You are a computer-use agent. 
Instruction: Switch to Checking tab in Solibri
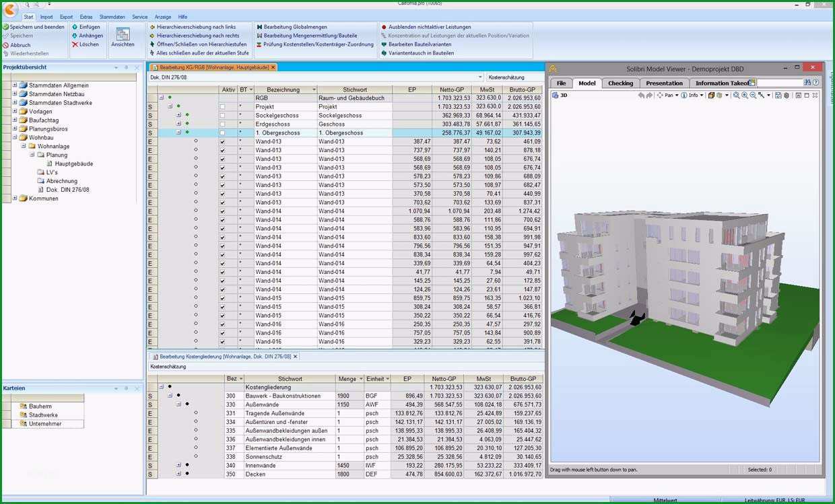tap(620, 83)
